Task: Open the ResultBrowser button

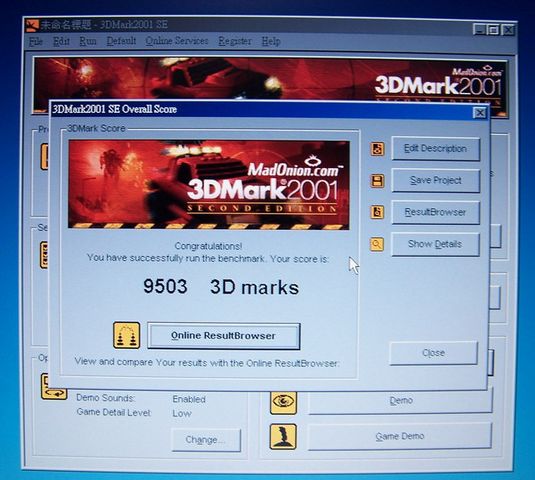Action: tap(435, 213)
